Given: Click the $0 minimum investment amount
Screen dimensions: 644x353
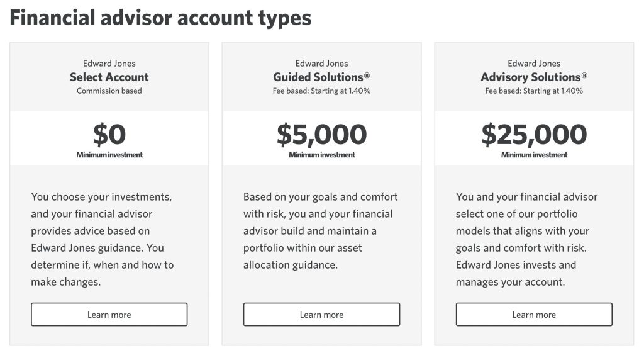Looking at the screenshot, I should coord(109,135).
